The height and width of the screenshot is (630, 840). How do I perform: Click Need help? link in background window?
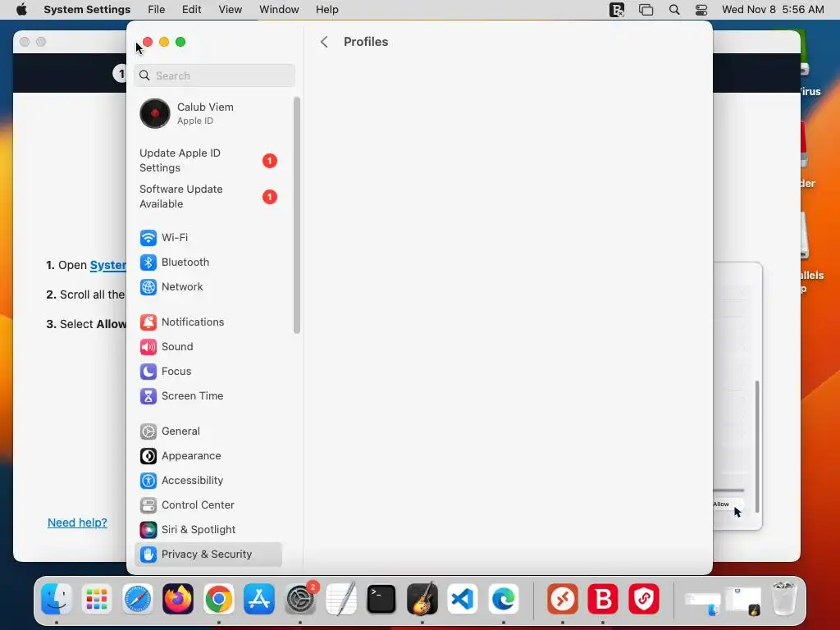pyautogui.click(x=77, y=523)
